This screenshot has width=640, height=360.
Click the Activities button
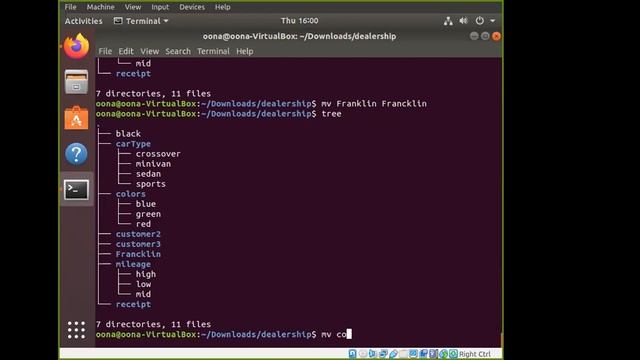click(84, 21)
